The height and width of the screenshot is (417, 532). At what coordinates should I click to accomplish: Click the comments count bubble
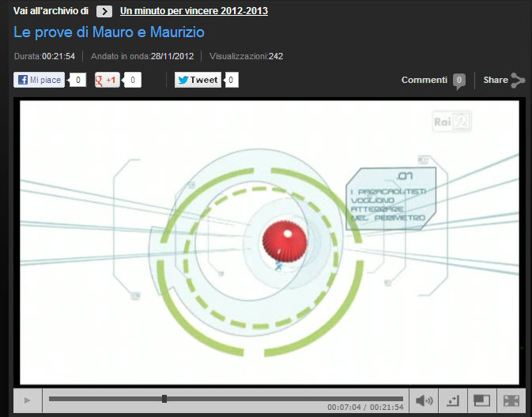[x=458, y=80]
